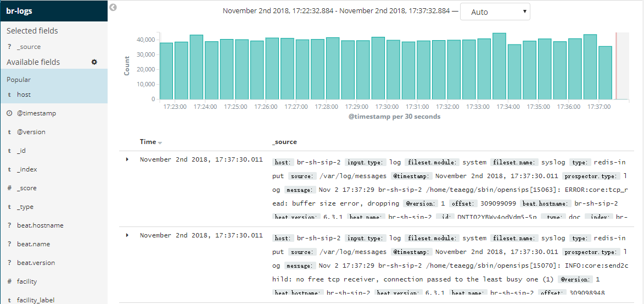Screen dimensions: 644x304
Task: Click the Popular section label
Action: [19, 80]
